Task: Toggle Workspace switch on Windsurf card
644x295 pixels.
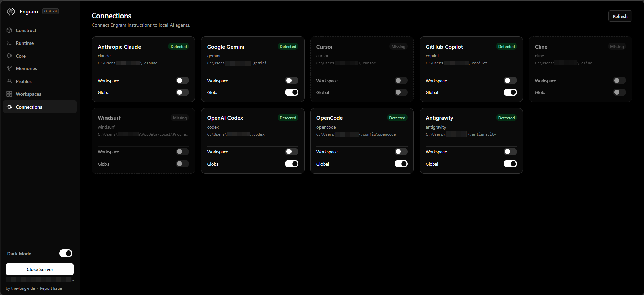Action: pyautogui.click(x=182, y=152)
